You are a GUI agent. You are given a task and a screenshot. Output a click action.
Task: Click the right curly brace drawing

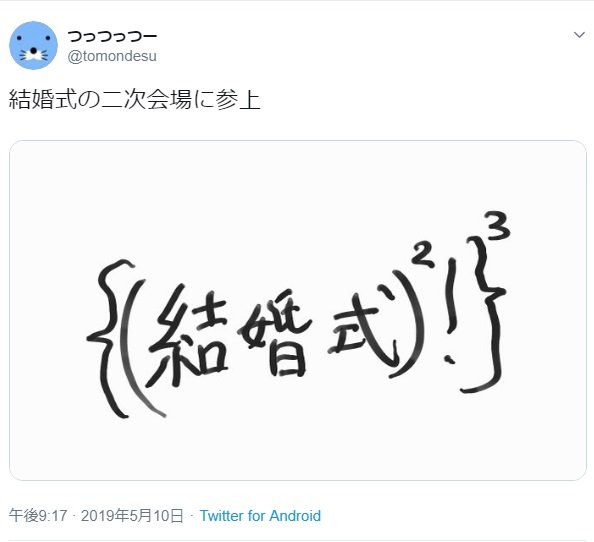(483, 314)
